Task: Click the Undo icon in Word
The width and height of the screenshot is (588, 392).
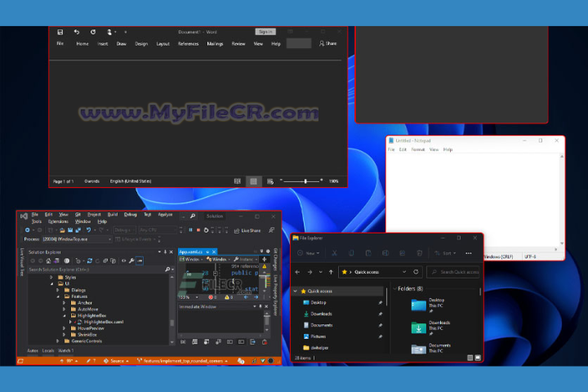Action: (77, 33)
